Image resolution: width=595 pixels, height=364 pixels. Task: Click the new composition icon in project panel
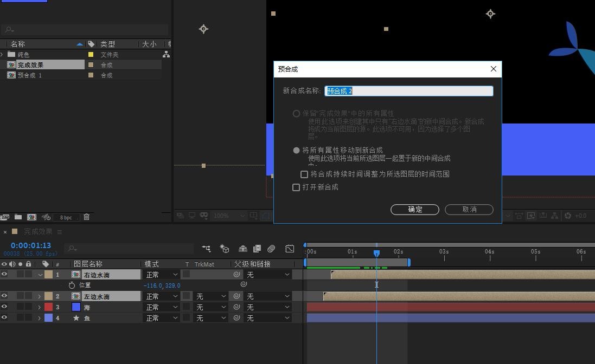[x=32, y=217]
